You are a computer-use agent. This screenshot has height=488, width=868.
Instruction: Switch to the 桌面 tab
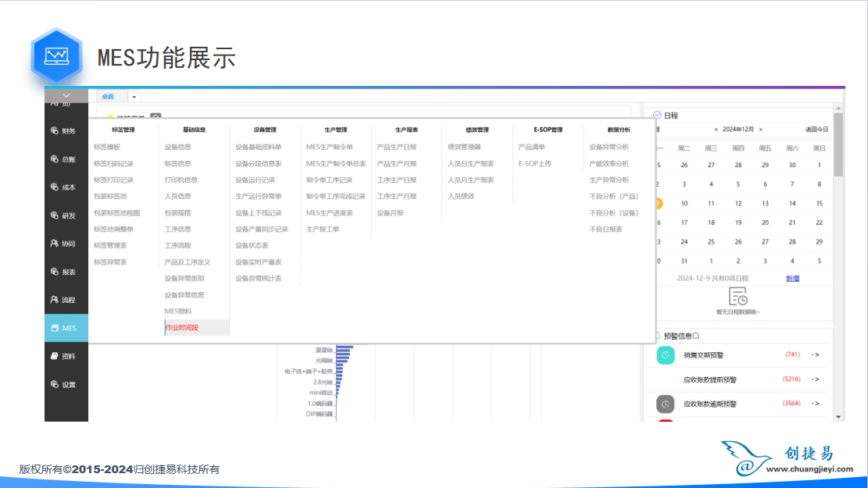coord(108,97)
